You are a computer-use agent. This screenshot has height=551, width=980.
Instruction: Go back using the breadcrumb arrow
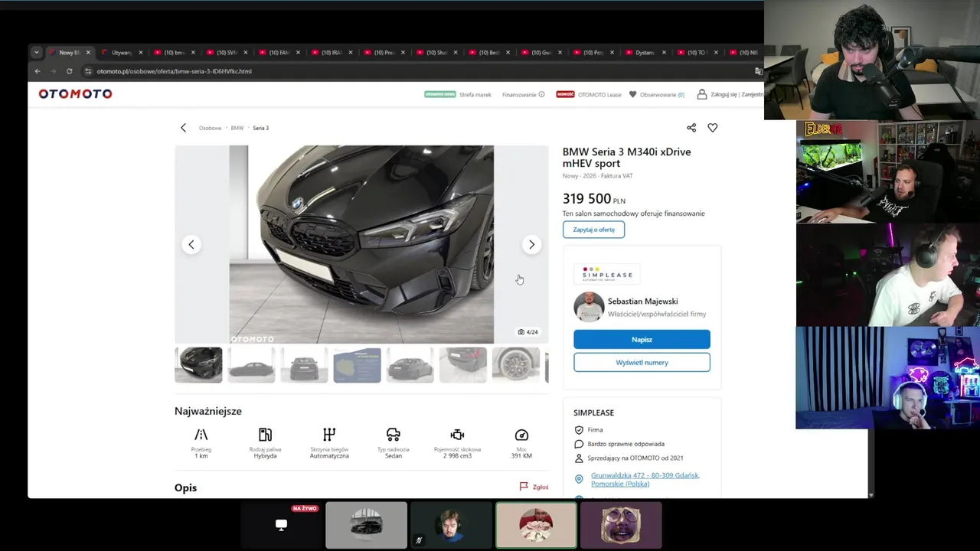[183, 128]
